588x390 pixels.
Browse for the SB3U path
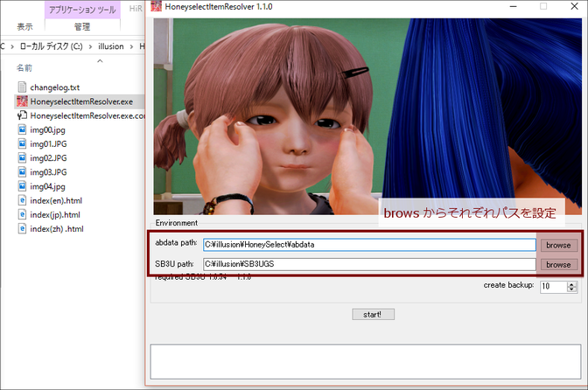coord(559,264)
